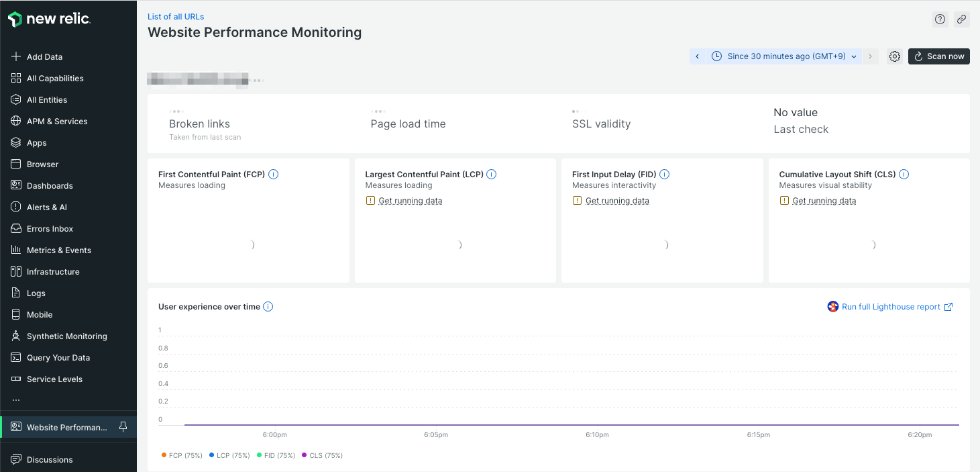Go back to List of all URLs
980x472 pixels.
pos(176,17)
